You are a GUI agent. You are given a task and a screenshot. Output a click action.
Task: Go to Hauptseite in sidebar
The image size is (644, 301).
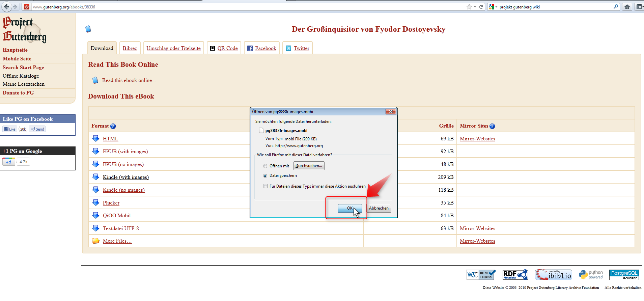pyautogui.click(x=15, y=50)
